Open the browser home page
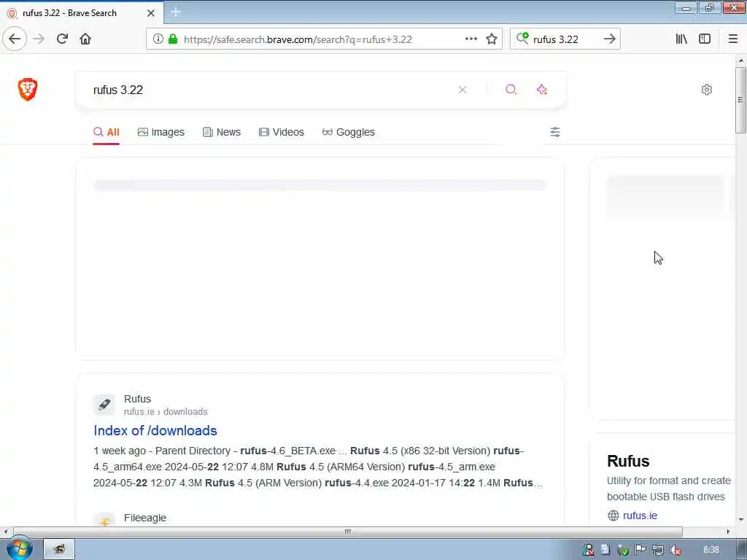The height and width of the screenshot is (560, 747). (85, 39)
